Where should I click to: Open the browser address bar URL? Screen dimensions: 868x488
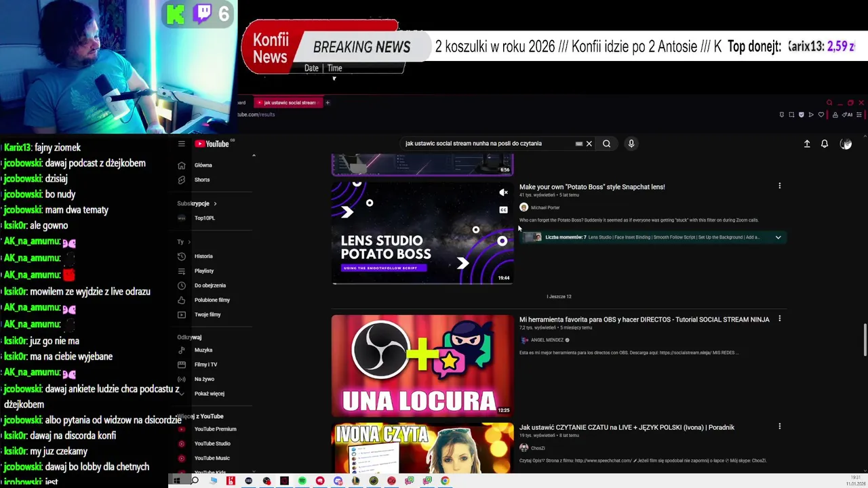pyautogui.click(x=256, y=115)
